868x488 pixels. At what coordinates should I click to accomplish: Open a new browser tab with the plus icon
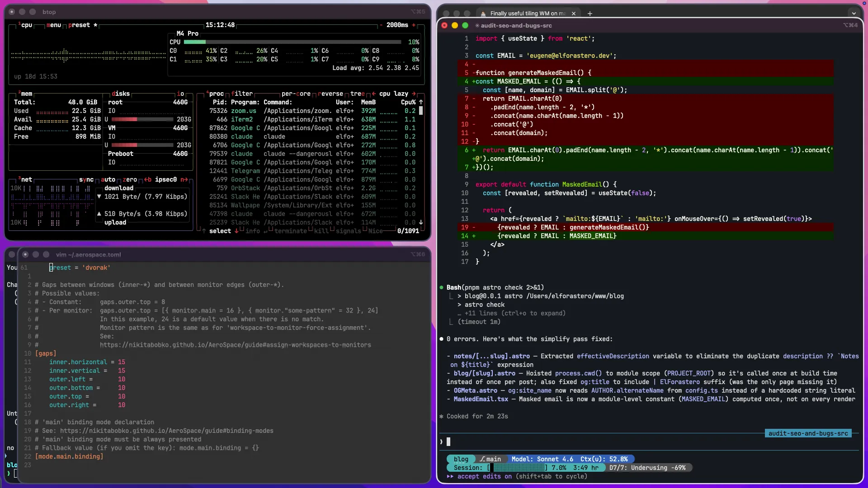(x=590, y=14)
